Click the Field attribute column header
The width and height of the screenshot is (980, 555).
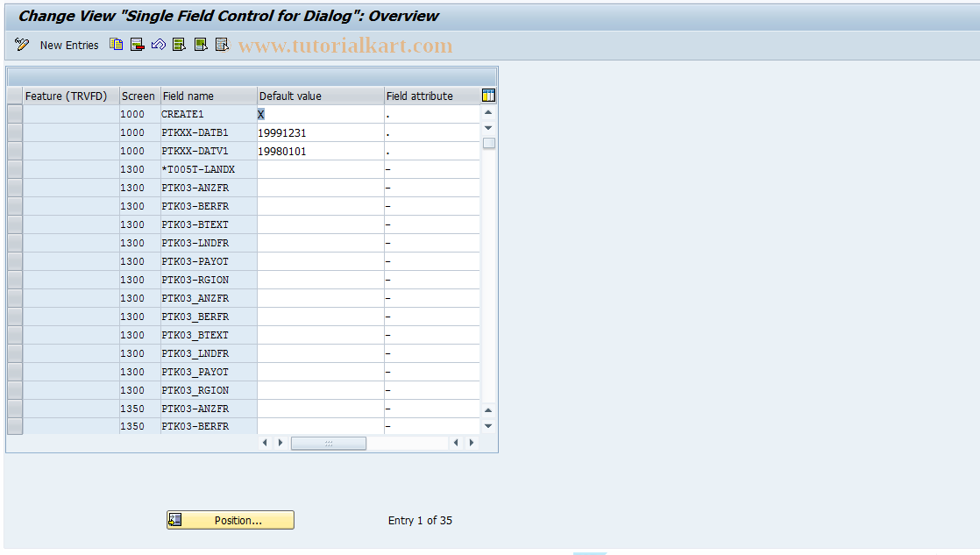click(432, 96)
